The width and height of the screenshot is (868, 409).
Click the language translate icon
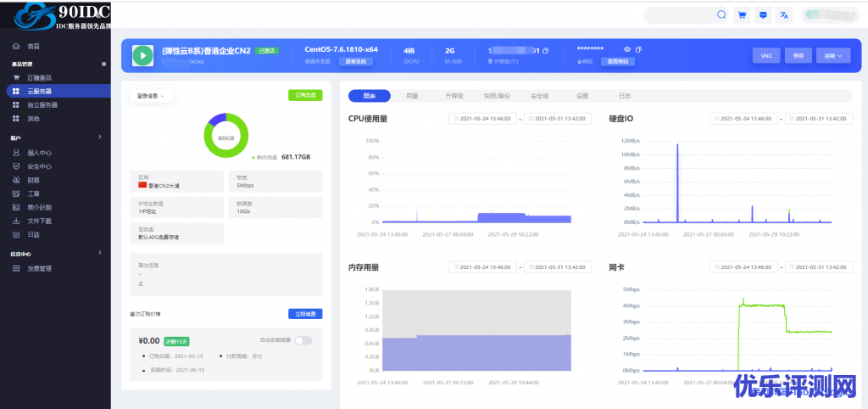pyautogui.click(x=785, y=14)
